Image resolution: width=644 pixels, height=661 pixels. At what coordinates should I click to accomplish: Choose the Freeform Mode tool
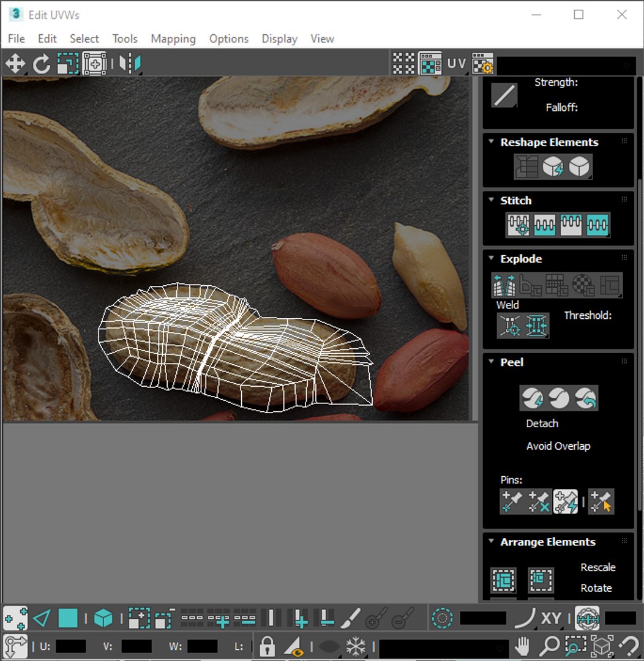pos(94,64)
